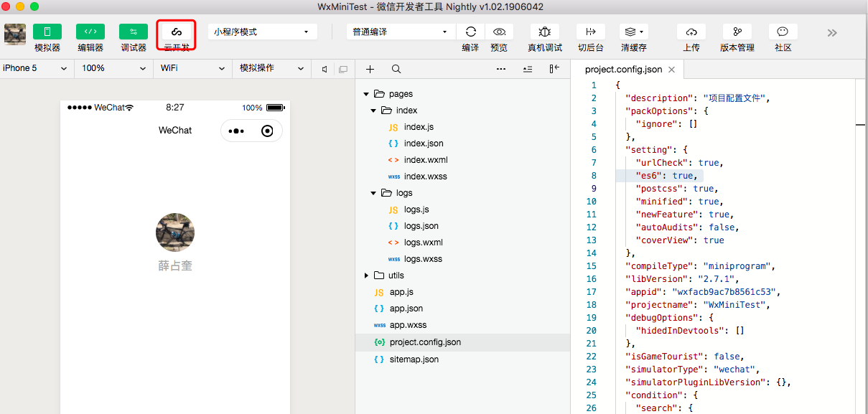Viewport: 868px width, 414px height.
Task: Click the "es6": true code line
Action: tap(666, 176)
